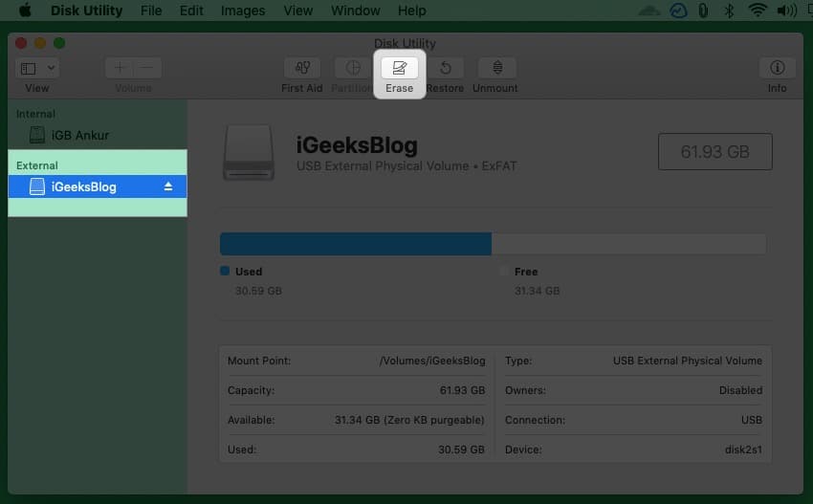Click the remove volume minus button
813x504 pixels.
[x=147, y=68]
